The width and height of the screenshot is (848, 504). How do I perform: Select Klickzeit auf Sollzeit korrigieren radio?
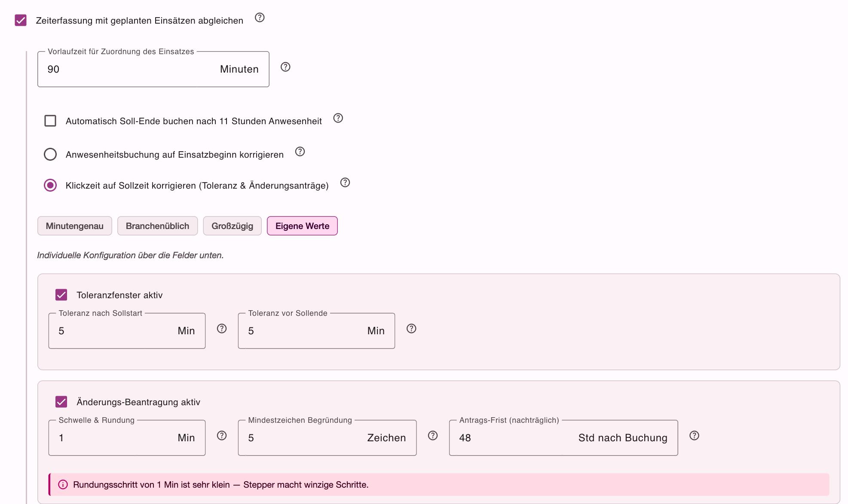tap(50, 185)
